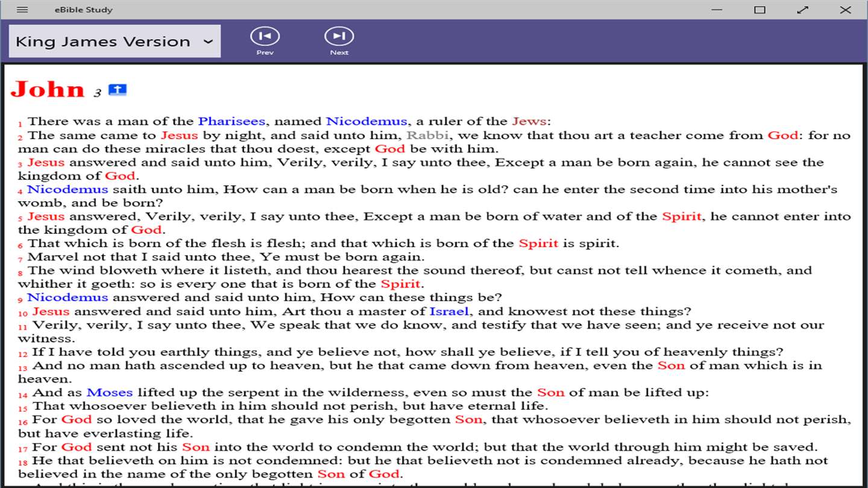
Task: Click Son in 'must the Son of man' verse 14
Action: point(551,393)
